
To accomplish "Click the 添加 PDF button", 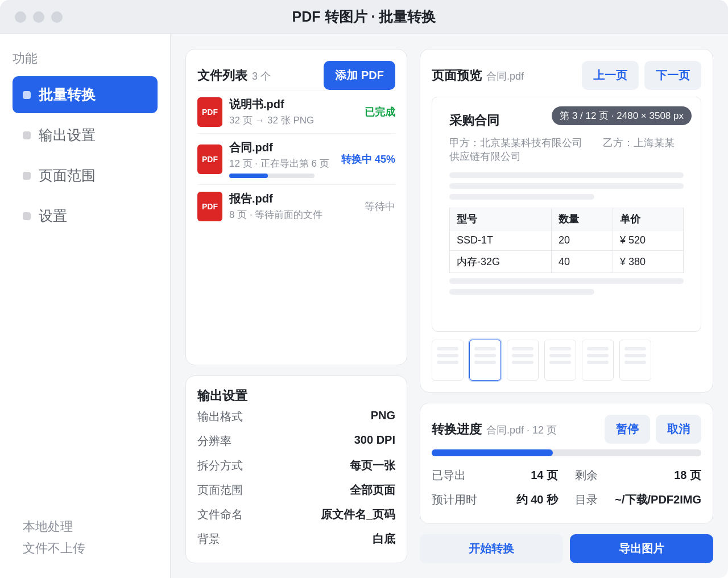I will pyautogui.click(x=359, y=75).
